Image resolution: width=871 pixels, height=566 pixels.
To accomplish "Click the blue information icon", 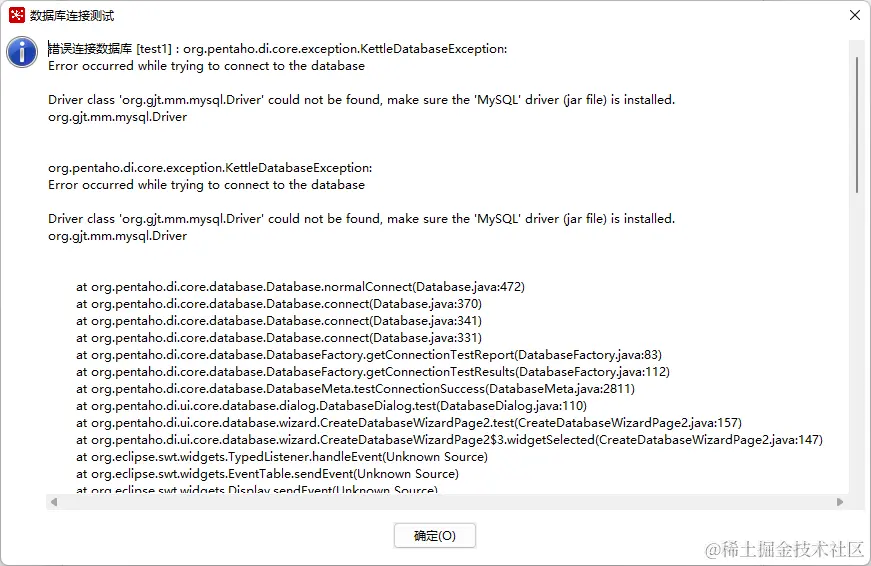I will click(x=22, y=52).
